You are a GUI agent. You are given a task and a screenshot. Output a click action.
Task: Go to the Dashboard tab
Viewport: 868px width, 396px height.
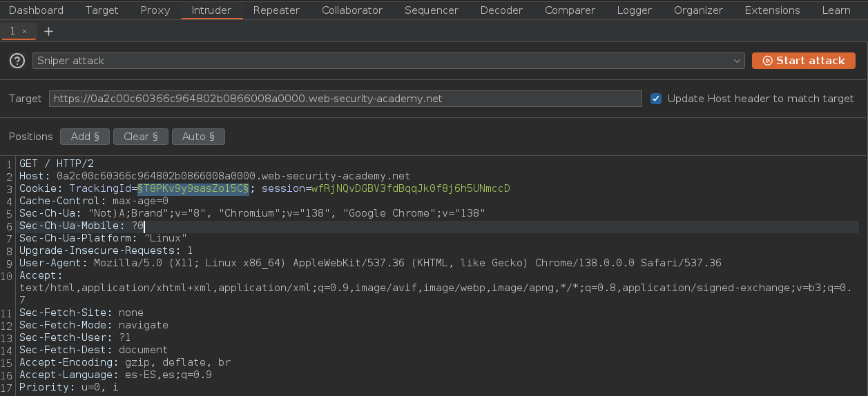(x=36, y=10)
